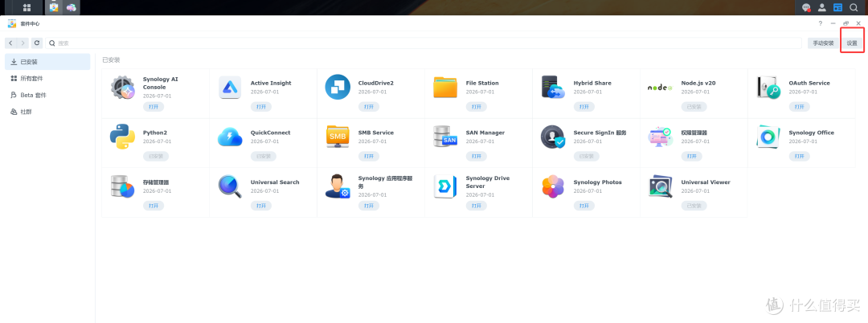Image resolution: width=868 pixels, height=323 pixels.
Task: Open the notifications chat icon in taskbar
Action: [x=807, y=8]
